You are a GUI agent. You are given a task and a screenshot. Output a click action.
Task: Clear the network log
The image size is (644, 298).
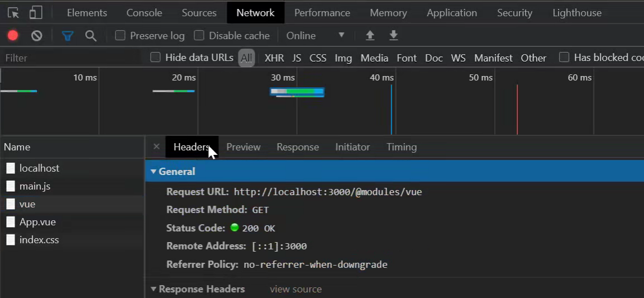tap(37, 36)
